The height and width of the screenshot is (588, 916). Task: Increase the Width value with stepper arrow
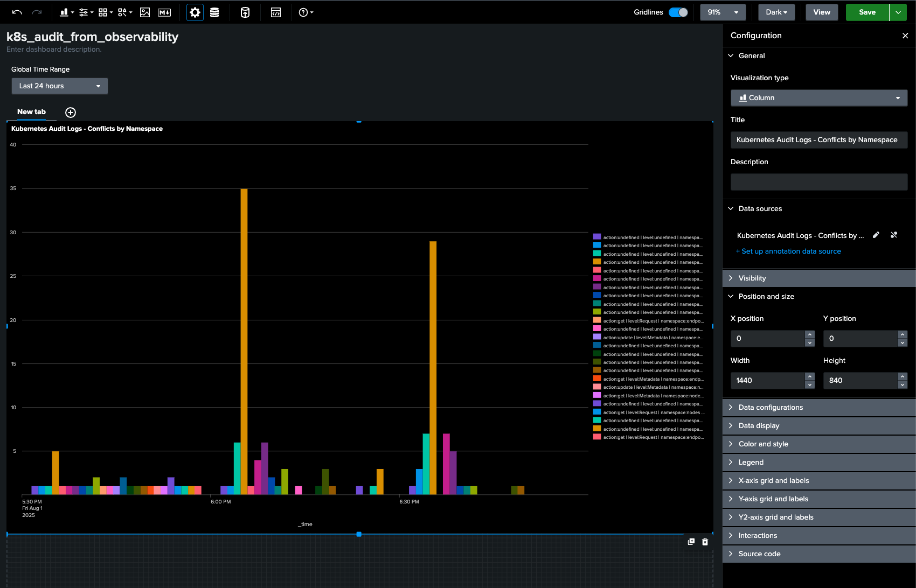[x=809, y=377]
